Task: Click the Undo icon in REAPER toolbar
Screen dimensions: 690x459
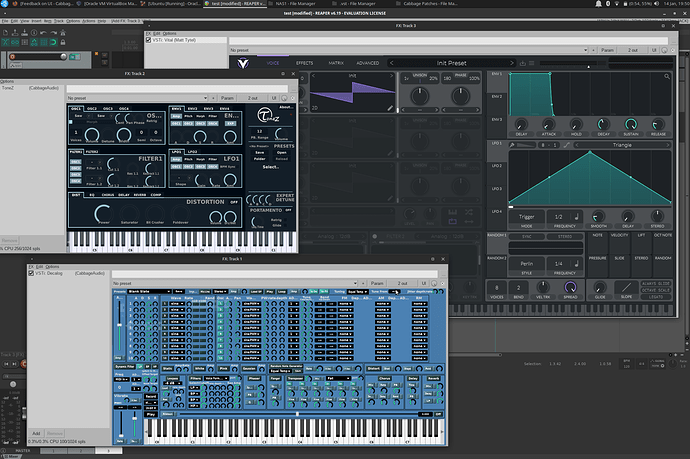Action: 43,33
